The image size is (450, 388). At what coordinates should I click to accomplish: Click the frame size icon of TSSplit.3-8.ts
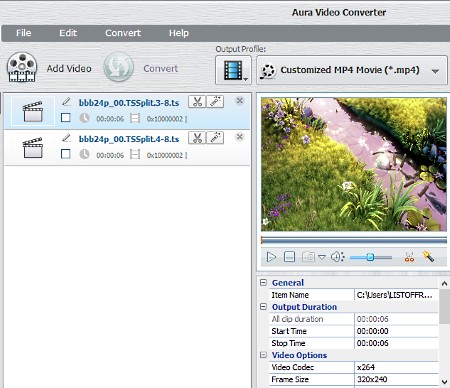[x=135, y=118]
